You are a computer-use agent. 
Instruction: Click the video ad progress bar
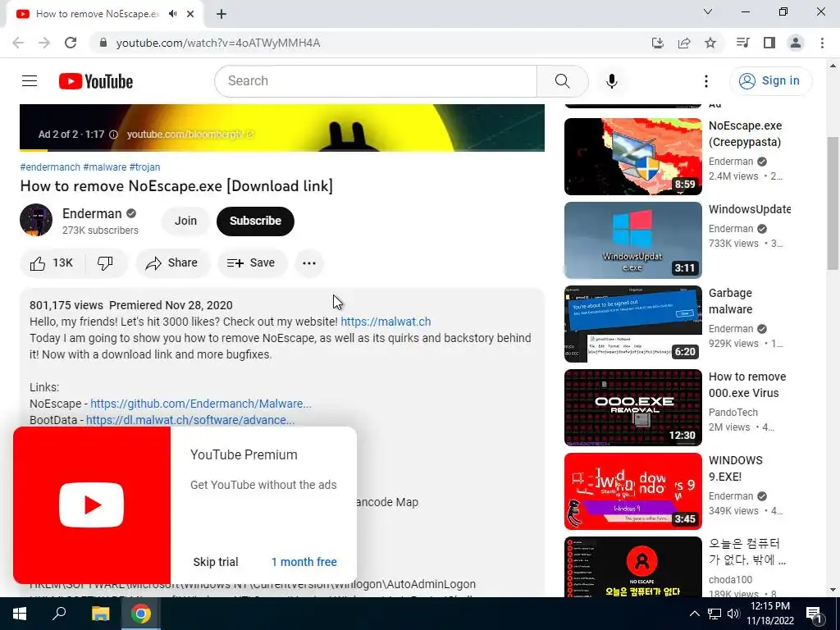pyautogui.click(x=282, y=150)
